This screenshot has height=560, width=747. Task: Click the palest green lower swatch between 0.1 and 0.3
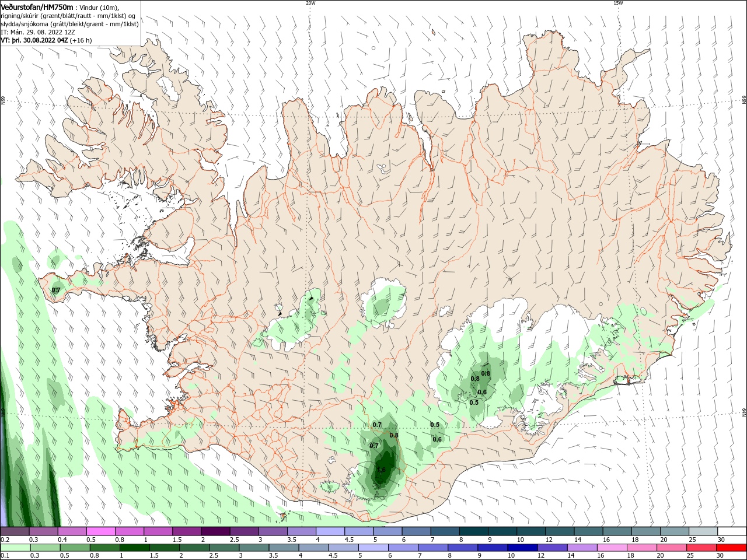[16, 548]
